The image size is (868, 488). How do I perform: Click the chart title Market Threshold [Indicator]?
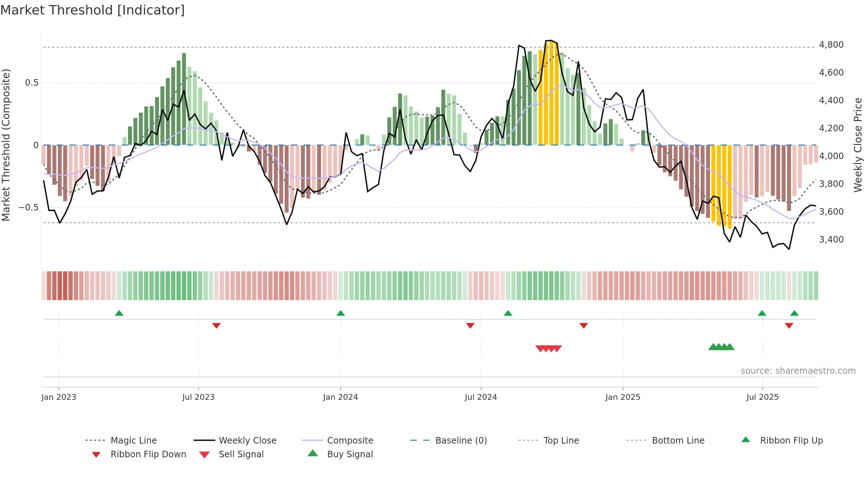click(x=93, y=10)
